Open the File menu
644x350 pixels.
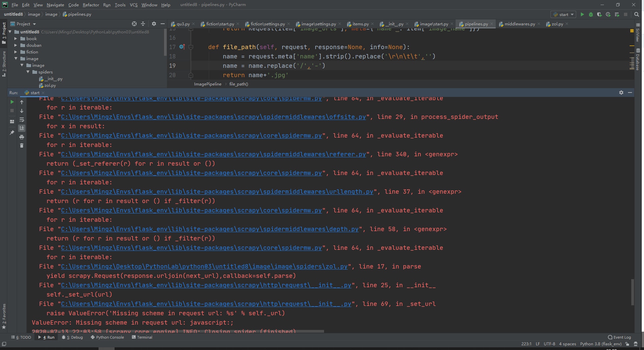coord(15,5)
